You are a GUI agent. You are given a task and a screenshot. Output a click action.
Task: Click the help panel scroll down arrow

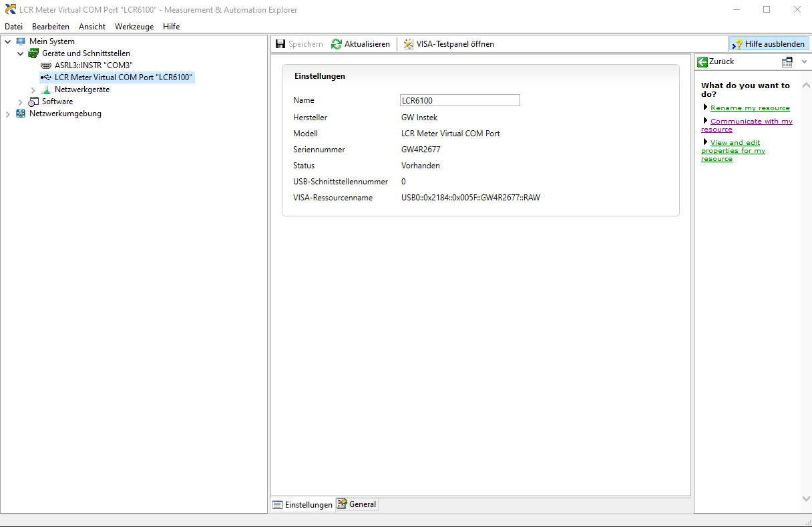pyautogui.click(x=805, y=498)
